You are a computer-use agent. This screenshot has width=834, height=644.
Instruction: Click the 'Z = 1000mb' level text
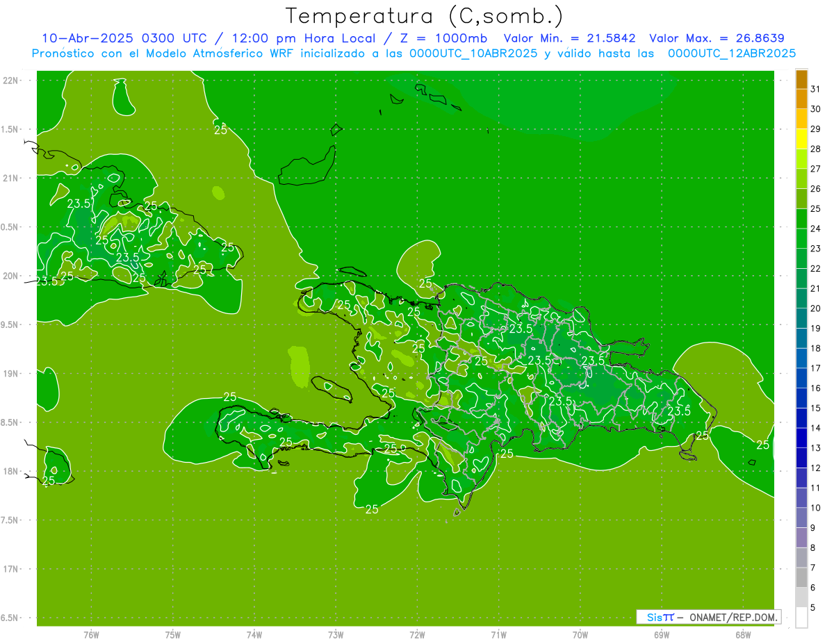[x=443, y=38]
